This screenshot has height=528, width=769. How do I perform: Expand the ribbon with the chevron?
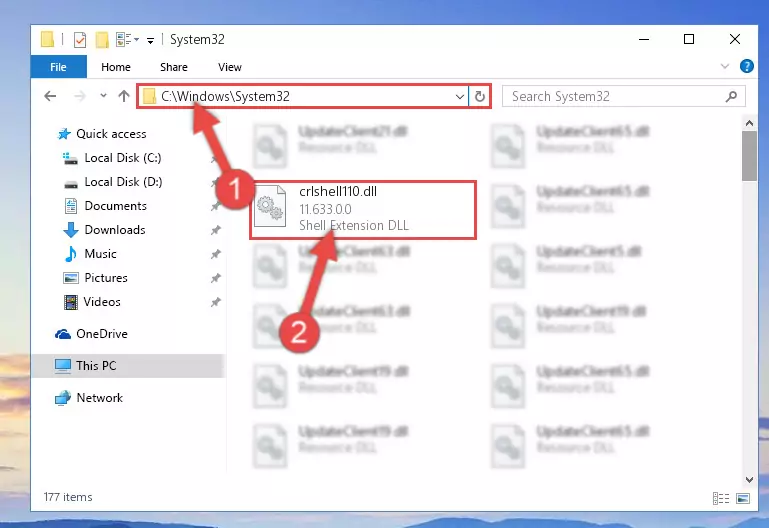click(724, 66)
